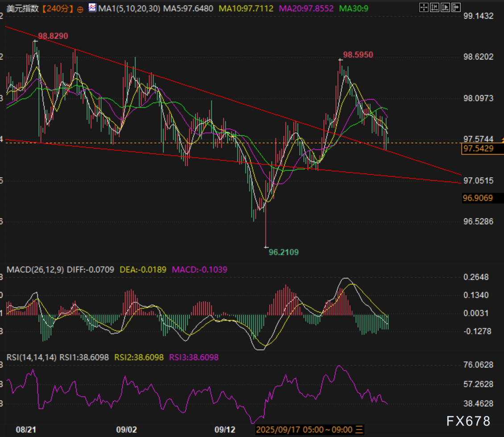Screen dimensions: 504x437
Task: Open MACD(26,12,9) indicator settings
Action: pos(35,270)
